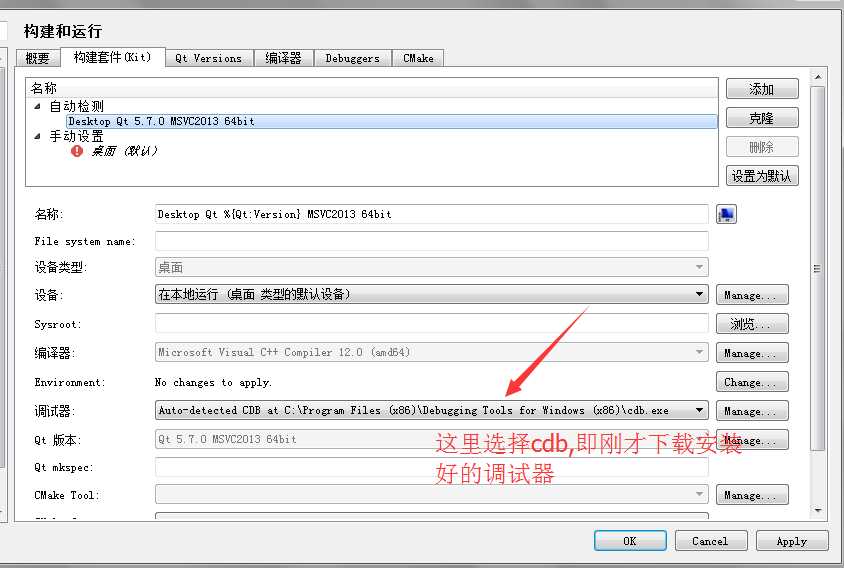The height and width of the screenshot is (568, 844).
Task: Click the 添加 button
Action: [762, 89]
